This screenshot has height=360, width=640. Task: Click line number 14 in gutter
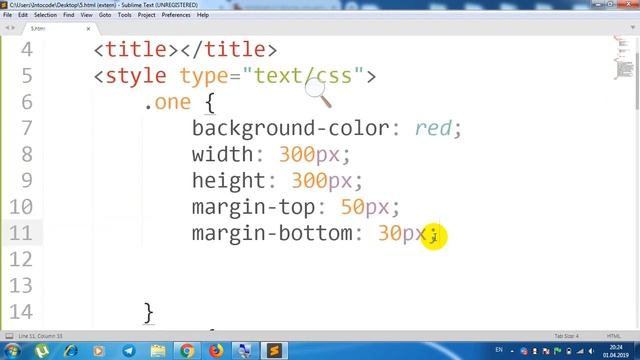click(x=21, y=312)
